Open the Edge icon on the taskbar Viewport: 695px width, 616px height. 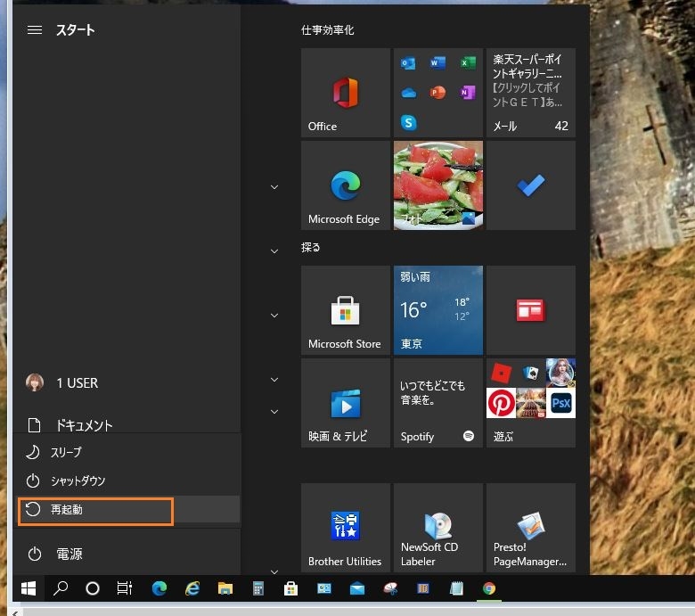coord(159,588)
